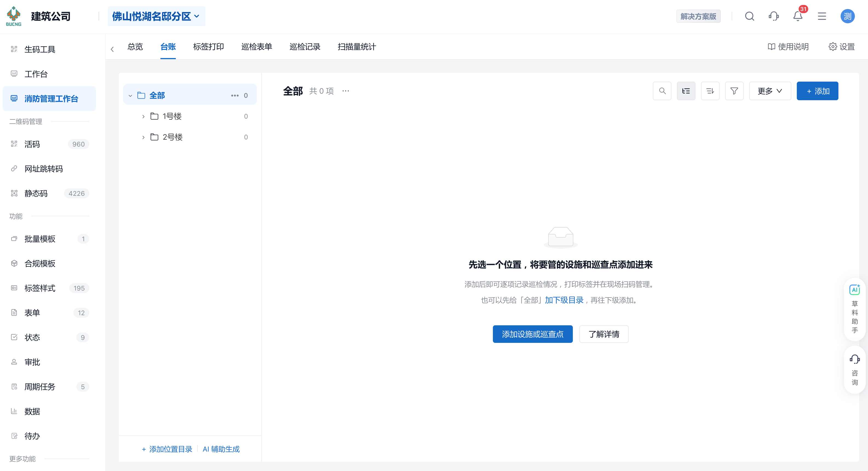Click the 加下级目录 link

(x=564, y=300)
